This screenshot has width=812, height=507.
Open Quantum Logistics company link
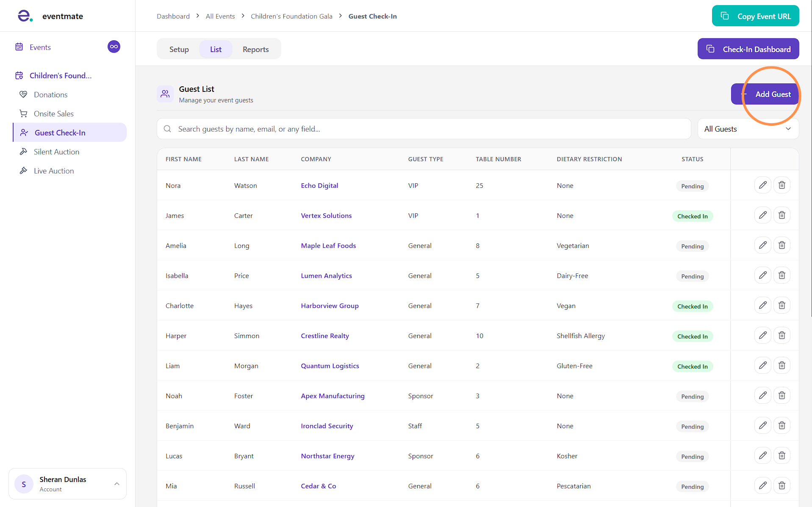[x=330, y=366]
